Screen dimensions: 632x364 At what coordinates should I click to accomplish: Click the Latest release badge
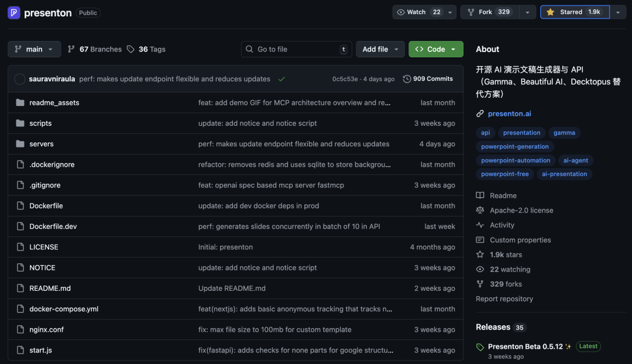588,346
